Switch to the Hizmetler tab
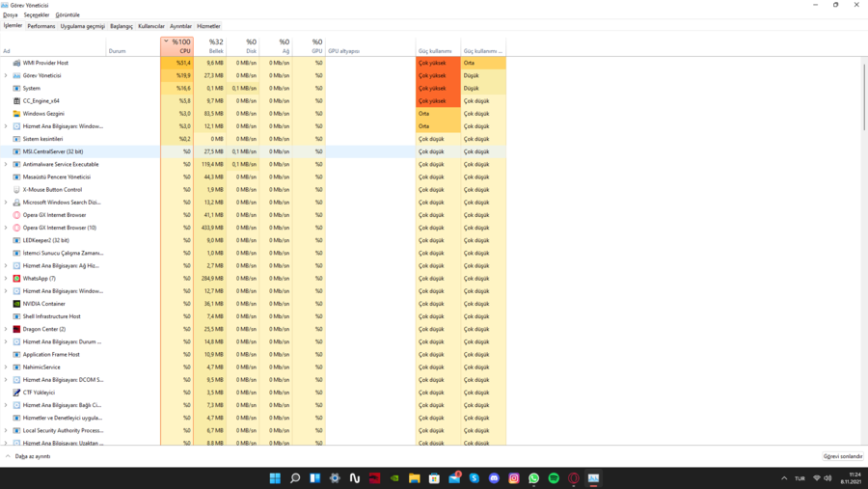Viewport: 868px width, 489px height. (x=208, y=26)
